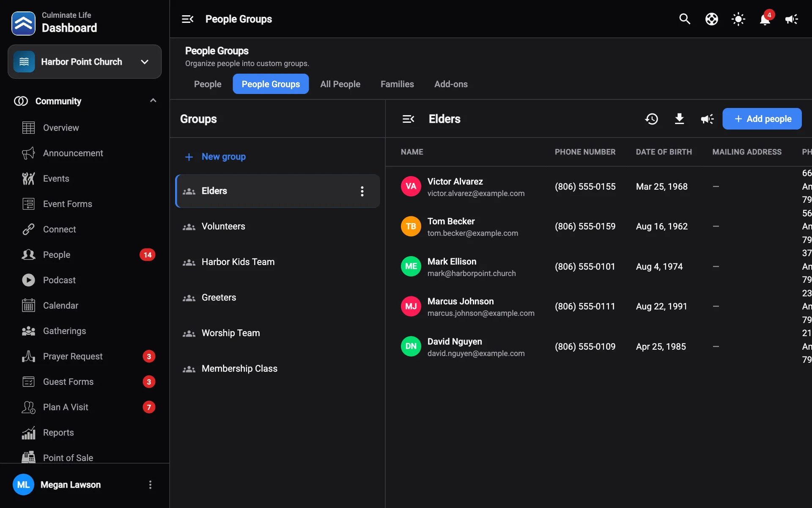Open Plan A Visit page

pyautogui.click(x=85, y=407)
